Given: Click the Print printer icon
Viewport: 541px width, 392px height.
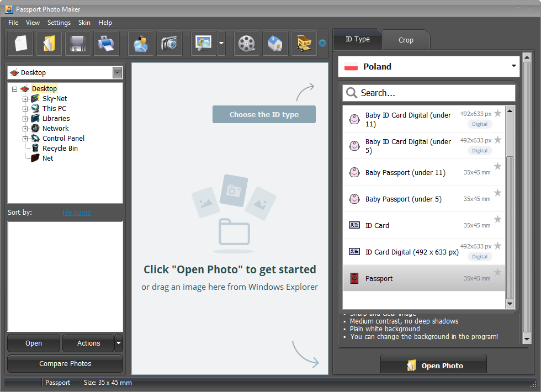Looking at the screenshot, I should pos(107,44).
